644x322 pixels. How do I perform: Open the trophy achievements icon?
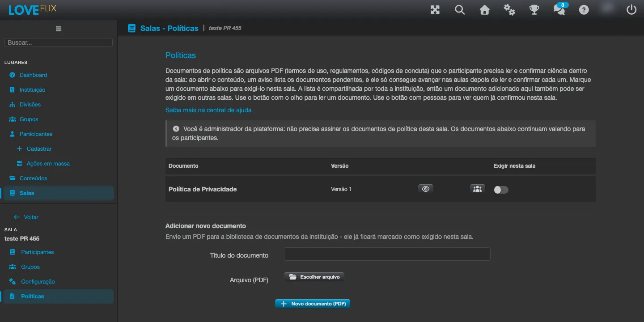pos(534,10)
